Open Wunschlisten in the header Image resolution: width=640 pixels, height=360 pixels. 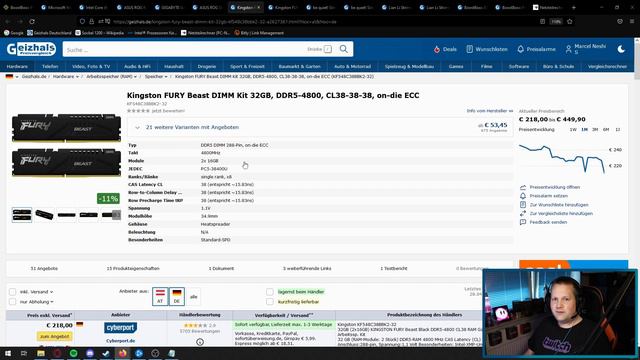[487, 49]
